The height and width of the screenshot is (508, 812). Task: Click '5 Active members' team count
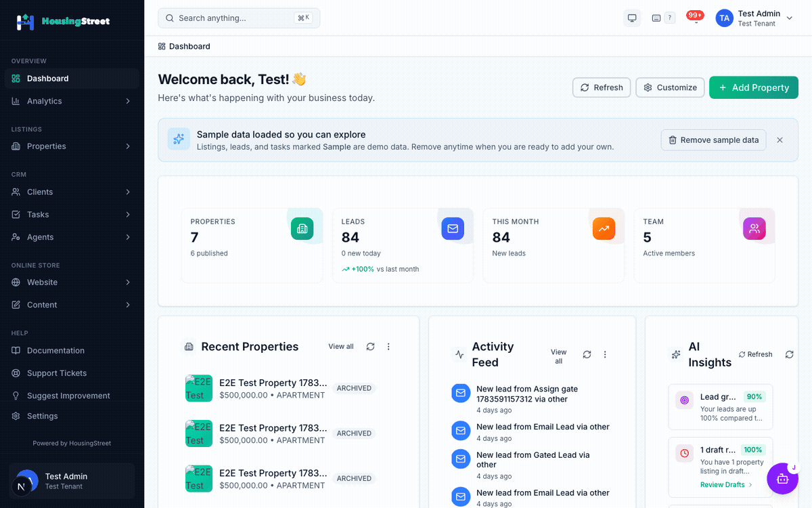(x=669, y=244)
